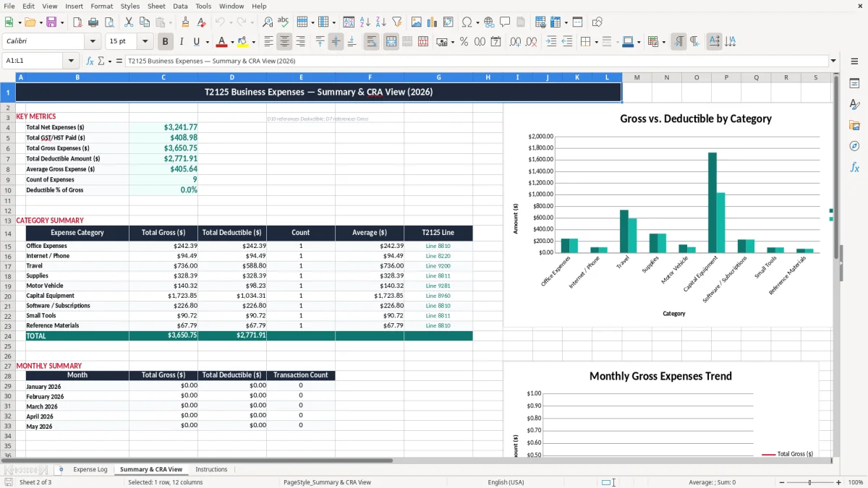
Task: Insert special character omega icon
Action: (467, 22)
